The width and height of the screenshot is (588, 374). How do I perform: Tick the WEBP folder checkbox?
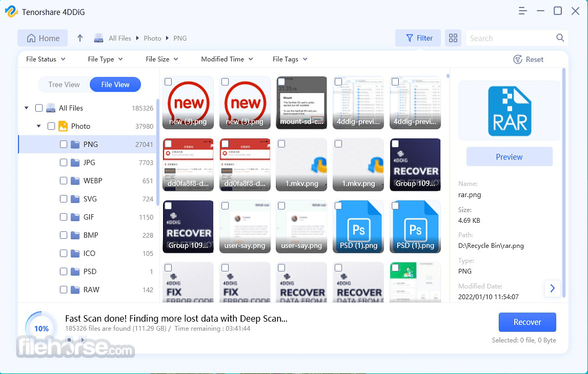(x=64, y=181)
